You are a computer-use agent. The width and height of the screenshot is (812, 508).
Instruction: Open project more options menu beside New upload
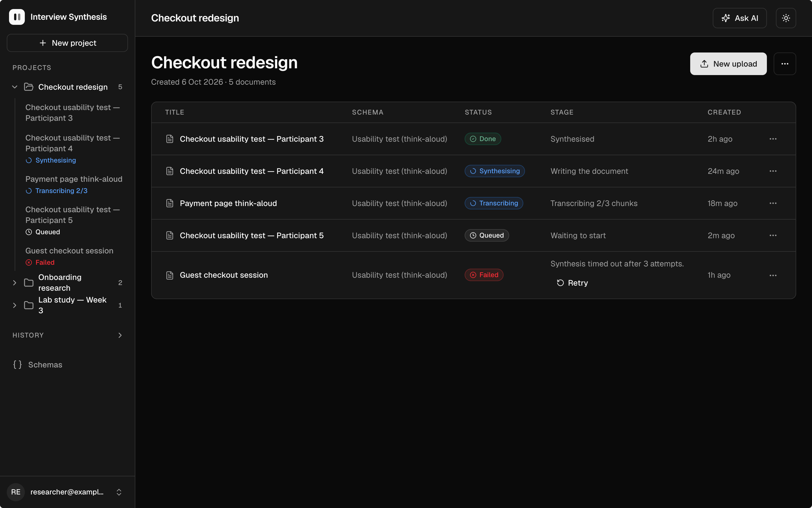click(x=785, y=64)
